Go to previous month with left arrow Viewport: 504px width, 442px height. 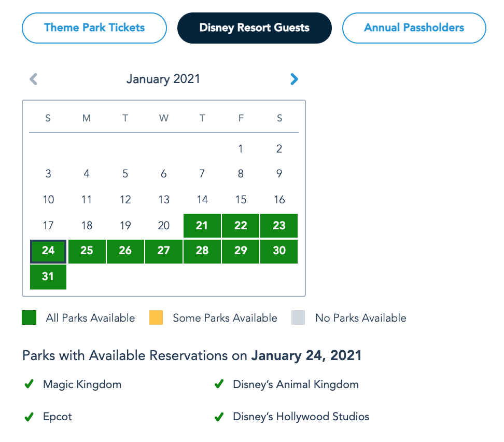[x=34, y=79]
